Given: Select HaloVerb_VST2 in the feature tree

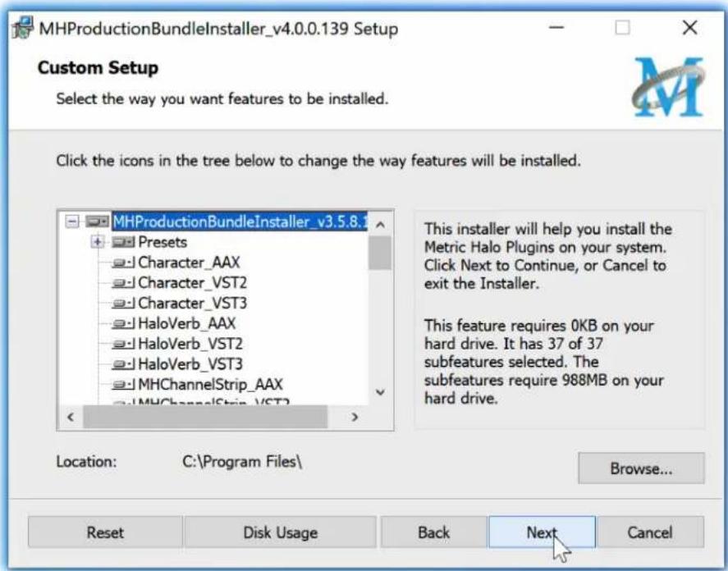Looking at the screenshot, I should pyautogui.click(x=190, y=344).
